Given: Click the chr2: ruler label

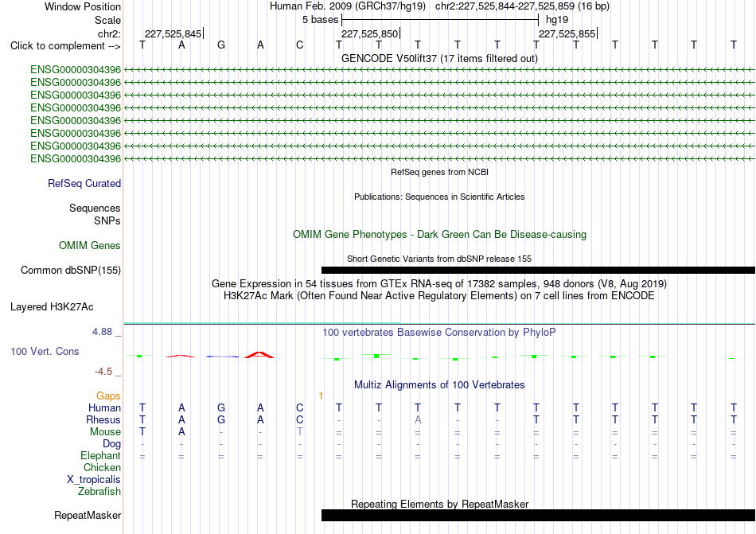Looking at the screenshot, I should [x=109, y=33].
